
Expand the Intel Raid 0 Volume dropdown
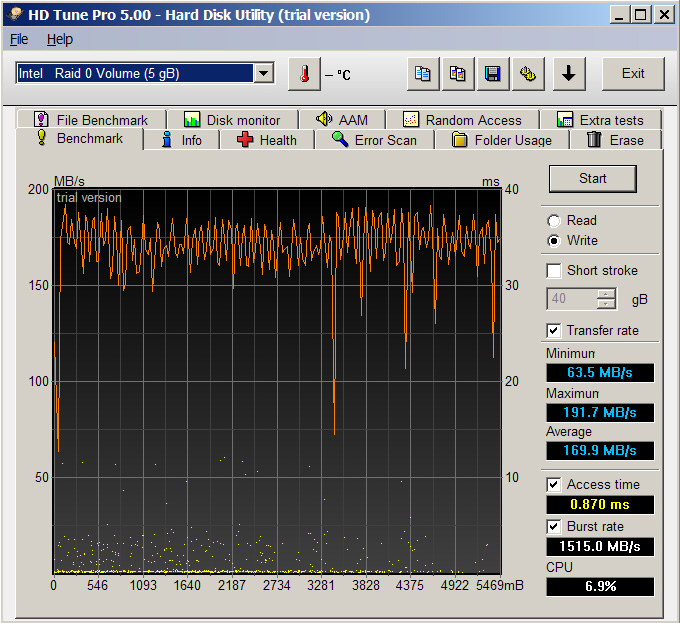click(263, 73)
